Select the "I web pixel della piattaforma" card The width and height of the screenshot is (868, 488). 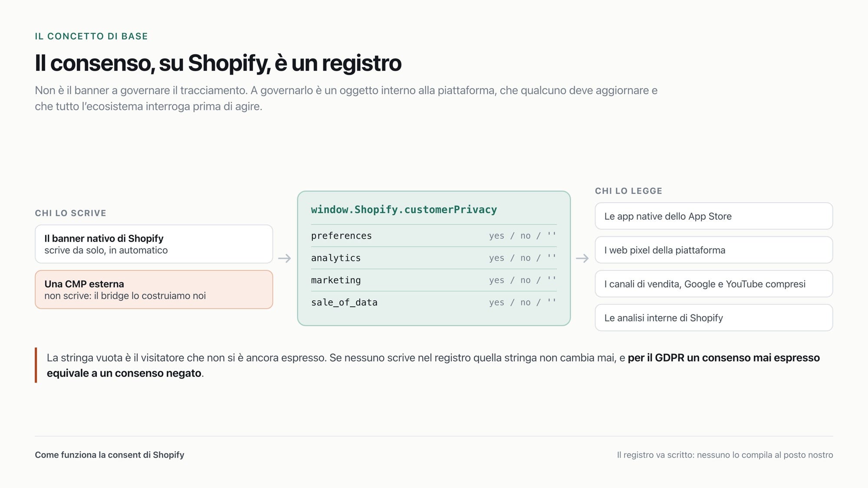click(x=714, y=250)
